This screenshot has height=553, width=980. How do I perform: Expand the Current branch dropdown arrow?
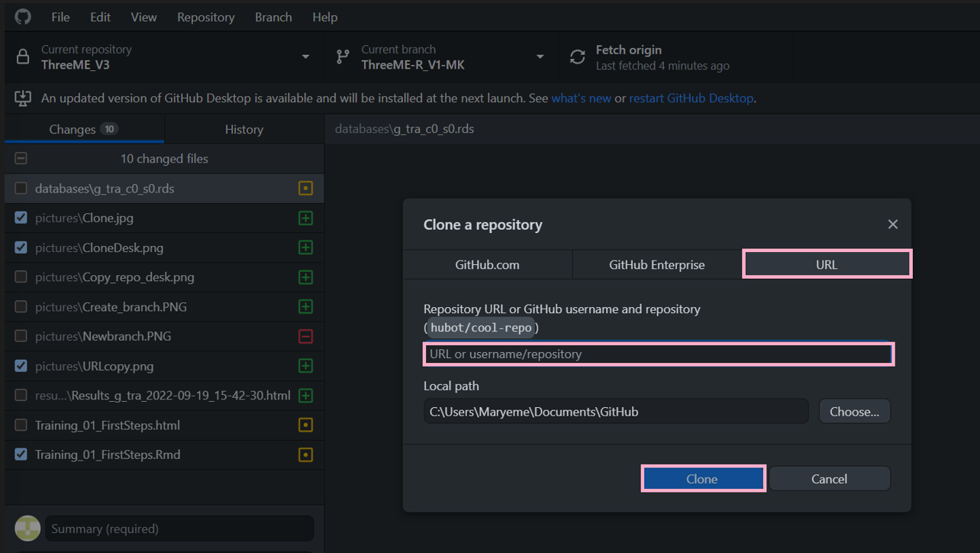[x=540, y=57]
